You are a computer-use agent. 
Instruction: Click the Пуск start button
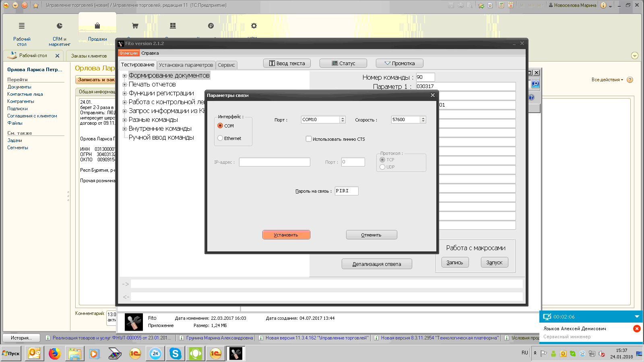[x=11, y=354]
